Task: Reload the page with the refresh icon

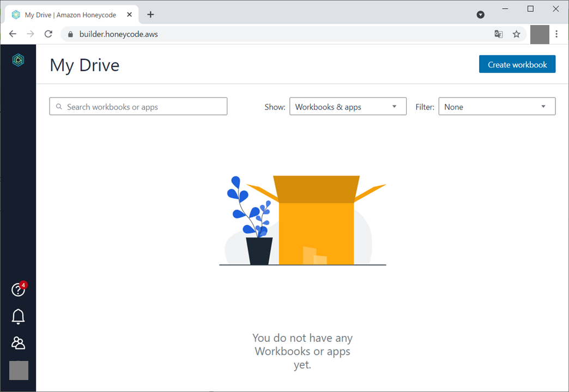Action: (x=49, y=34)
